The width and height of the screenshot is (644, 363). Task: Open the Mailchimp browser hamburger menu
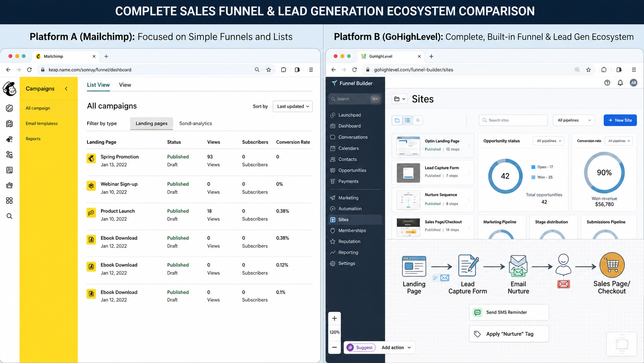coord(311,70)
